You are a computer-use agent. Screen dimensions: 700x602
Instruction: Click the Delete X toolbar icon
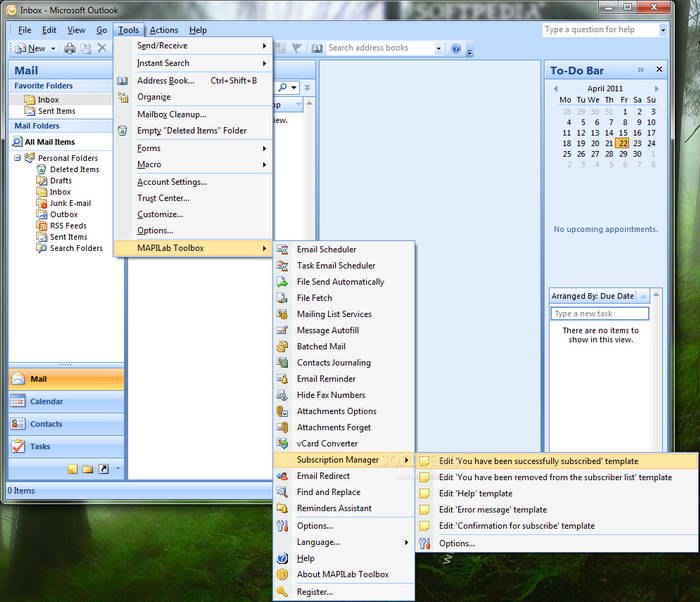point(102,48)
